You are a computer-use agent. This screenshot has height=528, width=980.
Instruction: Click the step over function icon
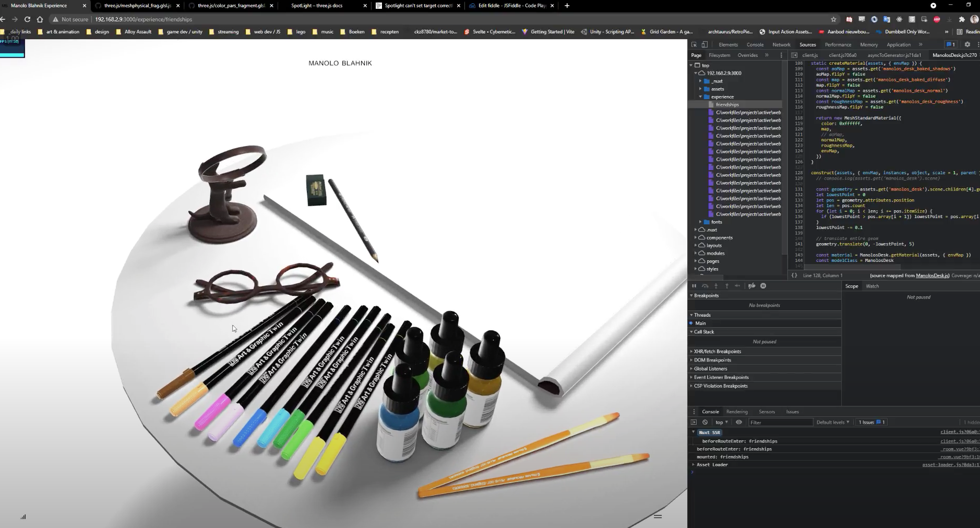(705, 286)
